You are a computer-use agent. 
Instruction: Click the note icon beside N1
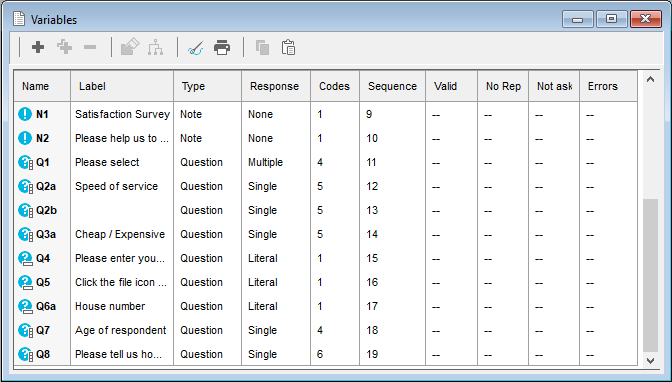(x=25, y=114)
